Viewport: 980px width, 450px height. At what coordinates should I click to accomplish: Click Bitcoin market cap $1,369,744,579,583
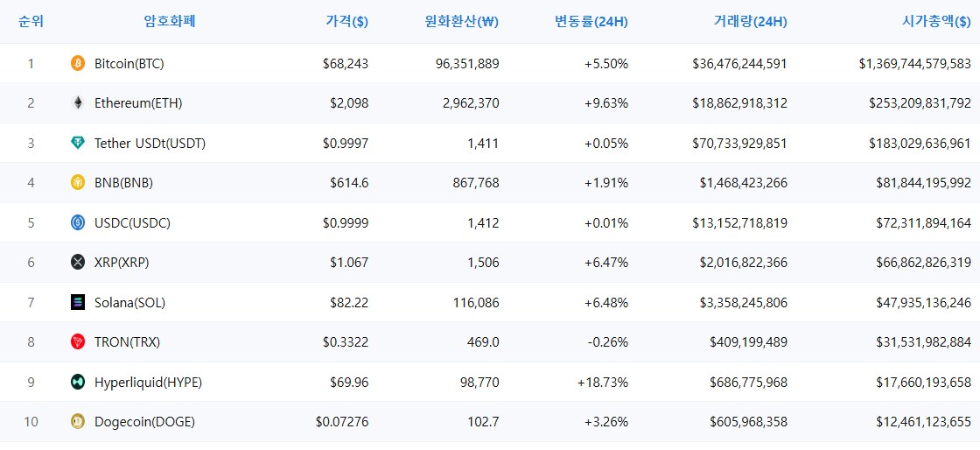click(915, 64)
